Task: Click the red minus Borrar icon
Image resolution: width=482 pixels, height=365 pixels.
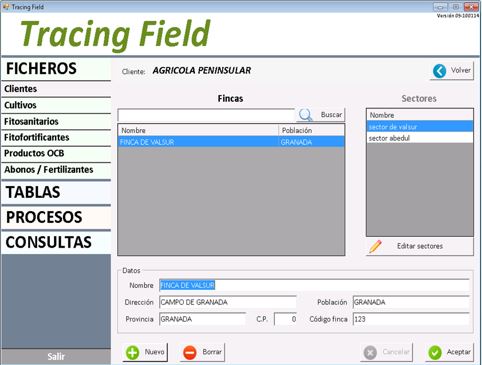Action: (190, 352)
